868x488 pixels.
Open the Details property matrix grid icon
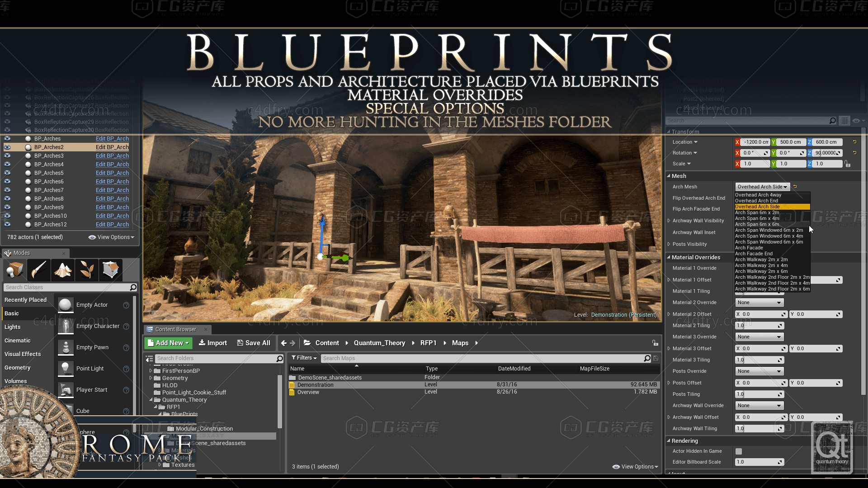tap(844, 121)
